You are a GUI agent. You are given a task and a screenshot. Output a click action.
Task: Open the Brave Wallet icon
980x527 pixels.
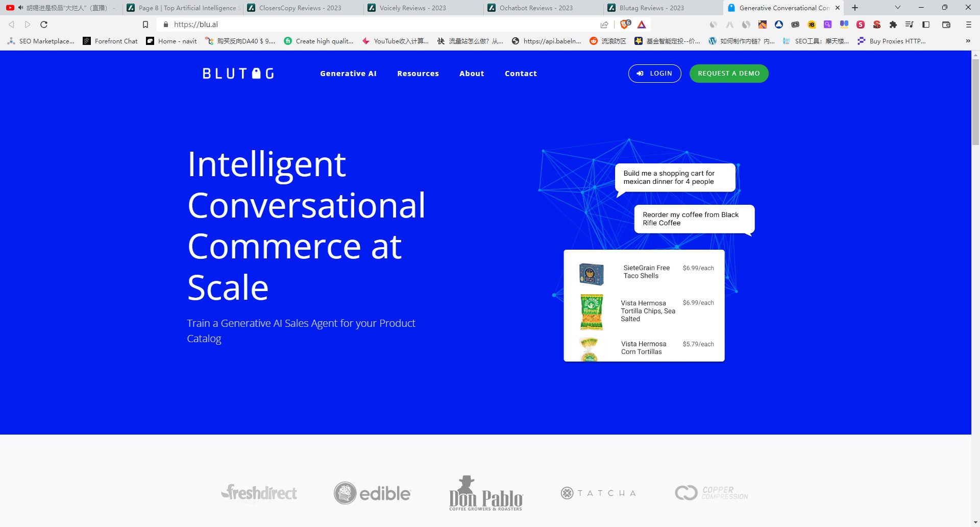coord(946,25)
